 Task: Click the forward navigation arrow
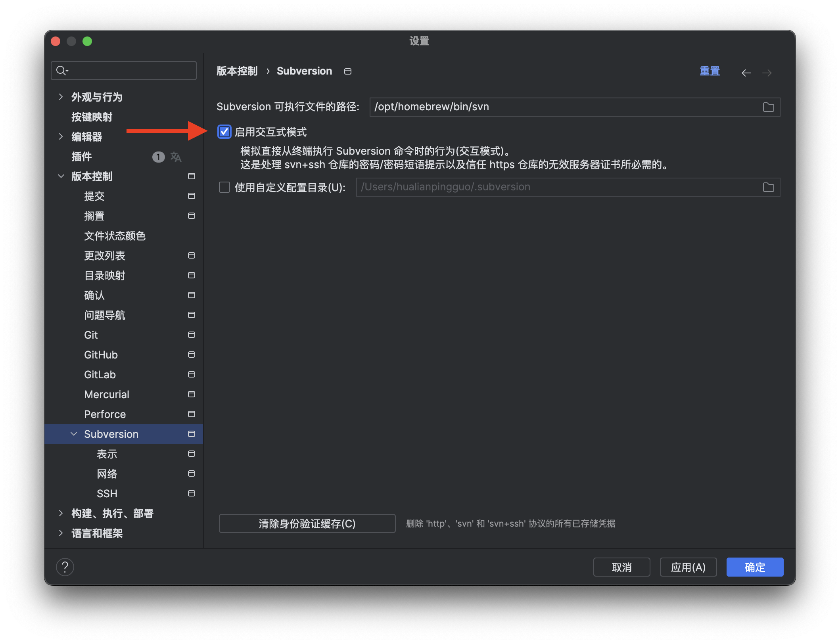(x=767, y=73)
